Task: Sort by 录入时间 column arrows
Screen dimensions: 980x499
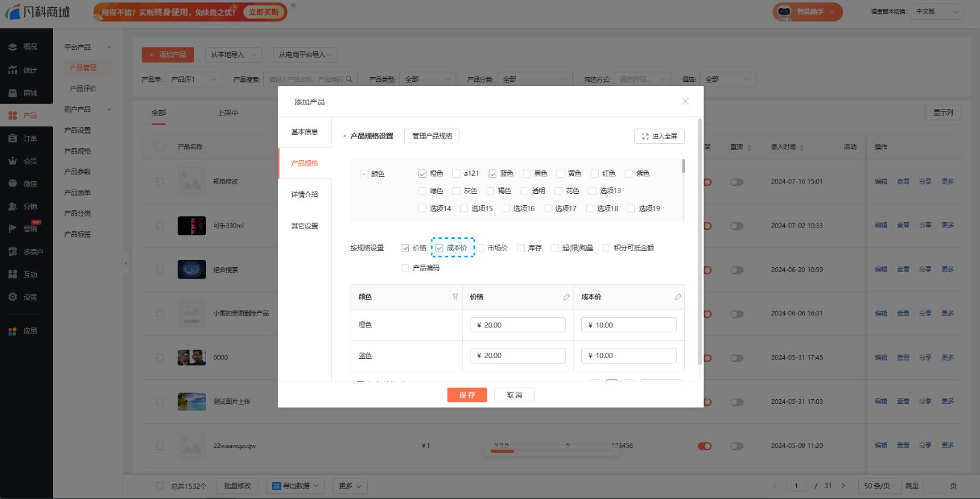Action: 802,147
